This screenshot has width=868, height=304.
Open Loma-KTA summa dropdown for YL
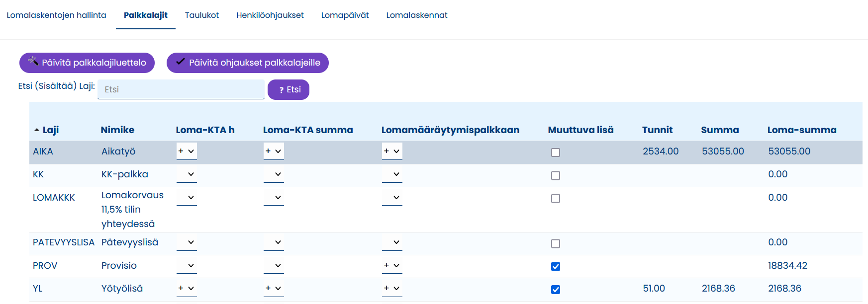click(x=274, y=288)
